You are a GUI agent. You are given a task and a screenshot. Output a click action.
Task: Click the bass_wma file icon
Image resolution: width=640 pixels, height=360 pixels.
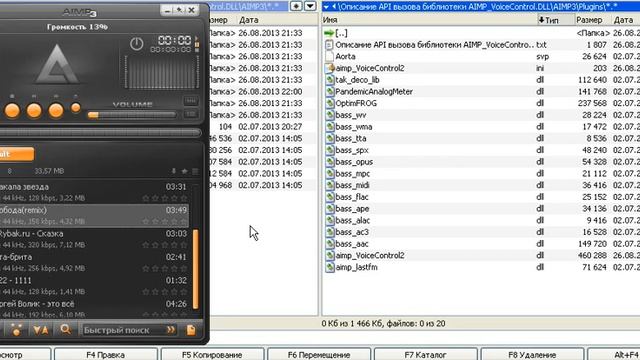[330, 127]
